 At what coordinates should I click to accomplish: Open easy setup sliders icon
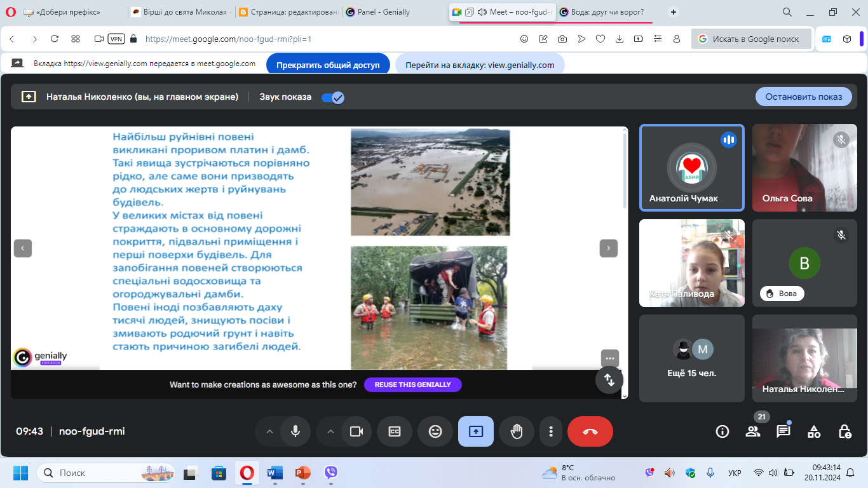(x=658, y=39)
